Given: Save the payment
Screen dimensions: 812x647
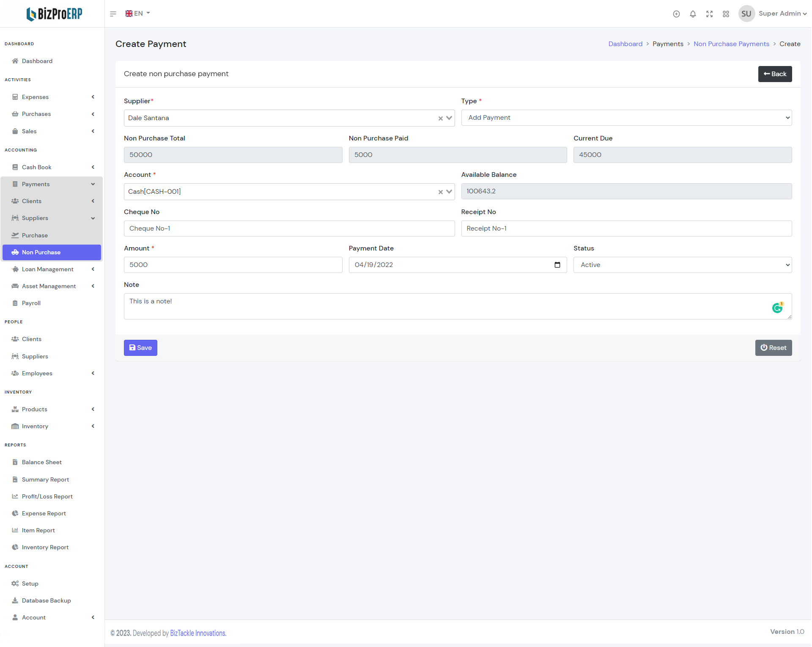Looking at the screenshot, I should point(140,348).
